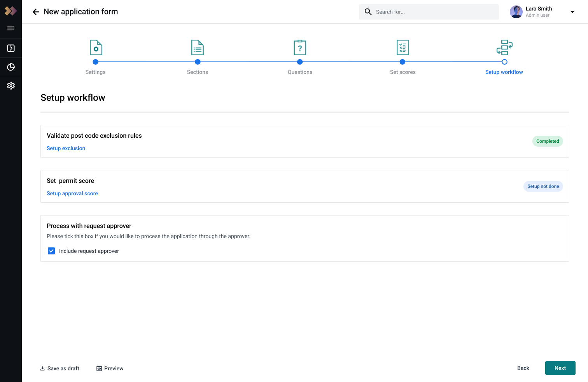Click the Setup workflow open circle marker
Image resolution: width=588 pixels, height=382 pixels.
click(504, 62)
